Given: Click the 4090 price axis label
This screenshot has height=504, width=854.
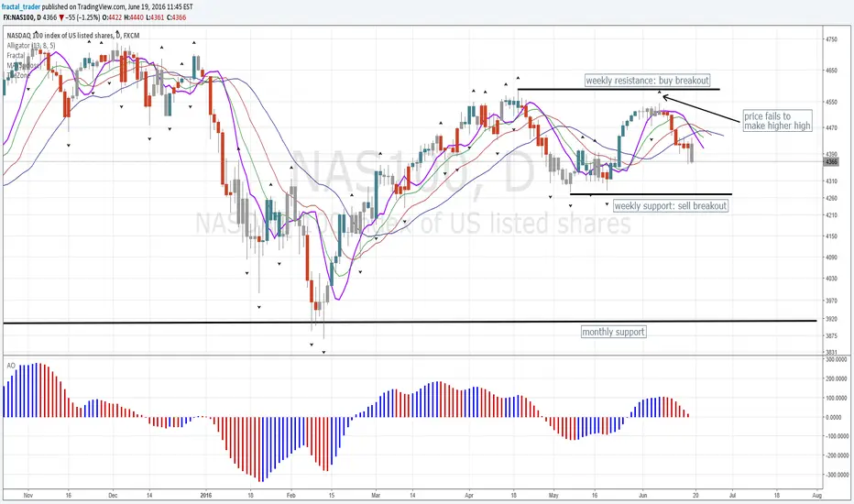Looking at the screenshot, I should 831,257.
